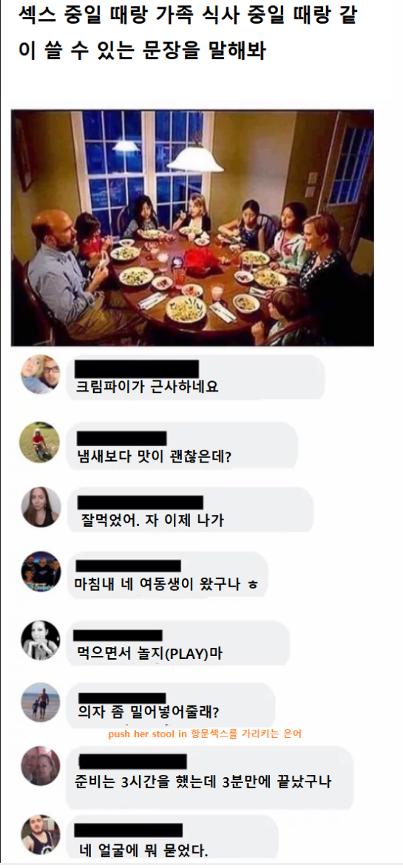
Task: Click the avatar beside the 네 얼굴에 뭐 묻었다 comment
Action: 41,834
